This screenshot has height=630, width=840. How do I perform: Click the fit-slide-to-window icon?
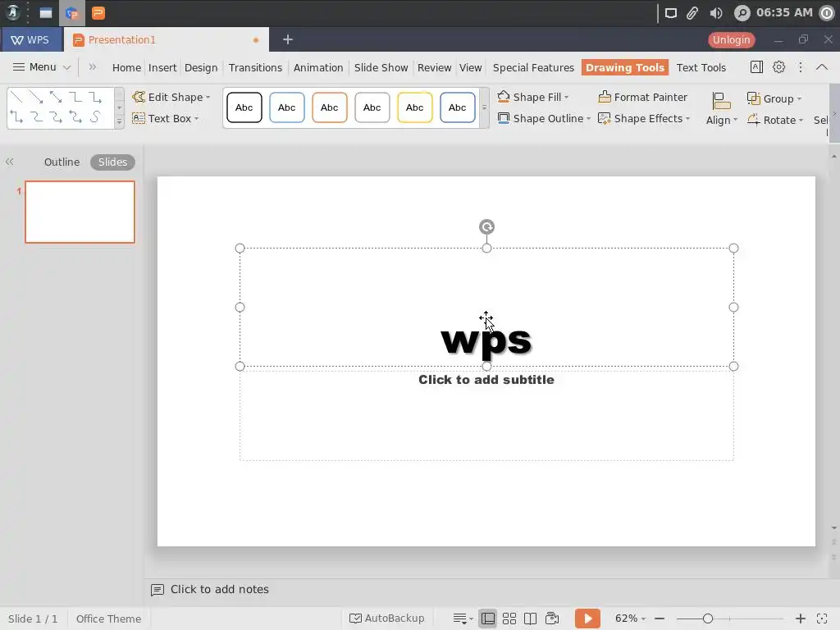(822, 619)
